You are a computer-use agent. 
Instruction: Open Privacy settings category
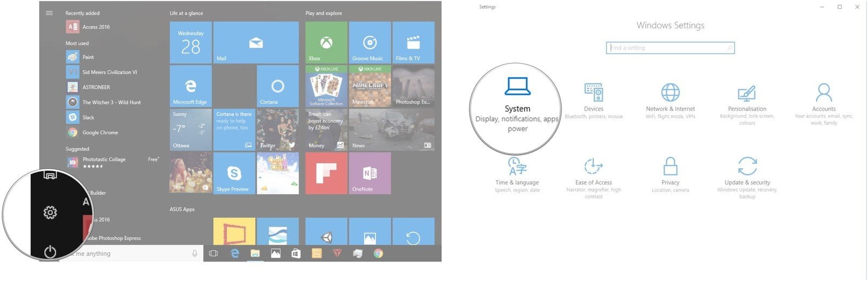coord(671,175)
